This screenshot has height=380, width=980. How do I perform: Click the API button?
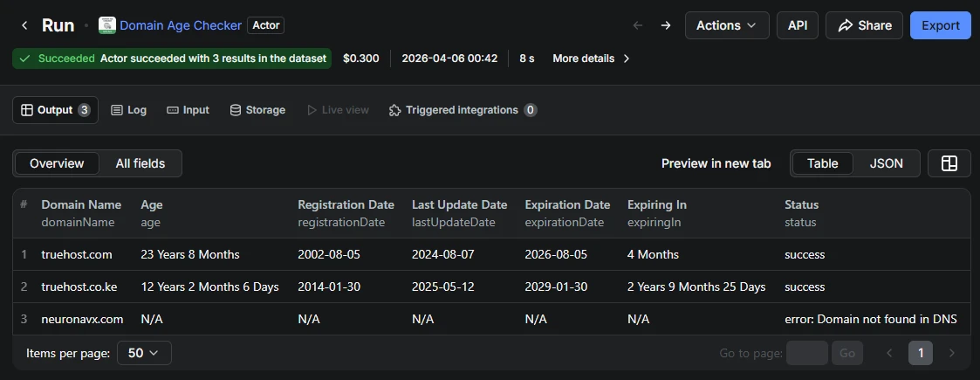[798, 25]
